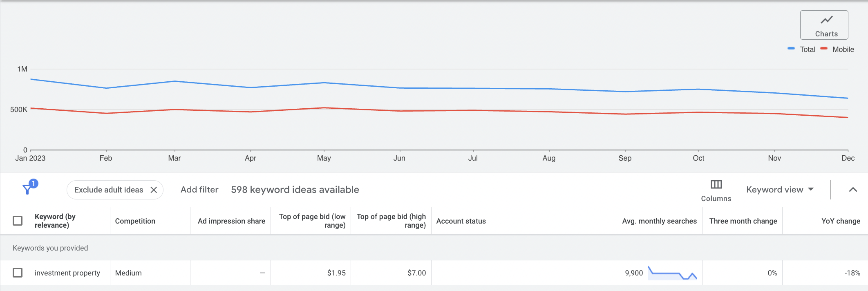Collapse the chart with the up chevron
This screenshot has height=291, width=868.
(x=853, y=190)
